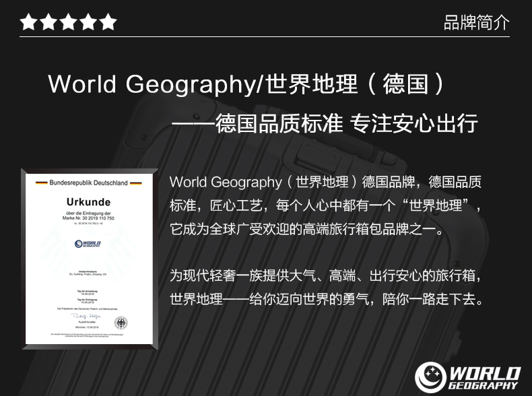
Task: Click the round eagle seal on the certificate
Action: (121, 323)
